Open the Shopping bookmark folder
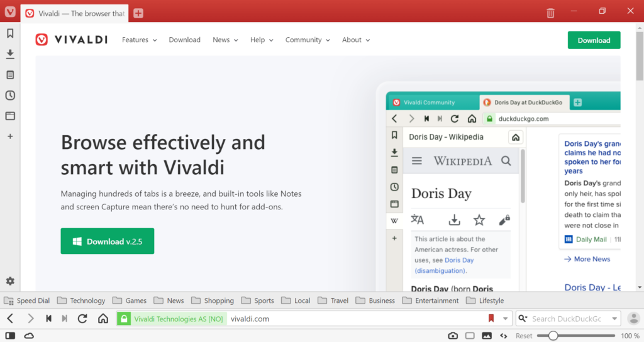The width and height of the screenshot is (644, 342). tap(213, 301)
